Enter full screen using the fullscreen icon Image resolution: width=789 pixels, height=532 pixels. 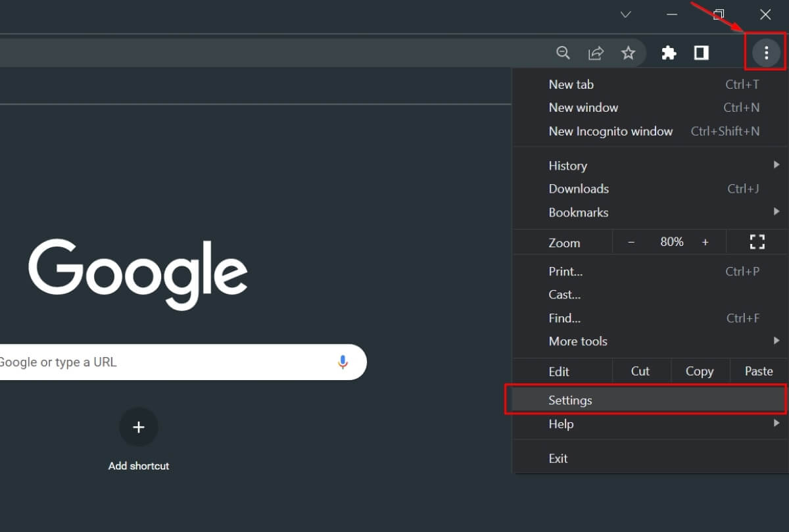[x=757, y=242]
